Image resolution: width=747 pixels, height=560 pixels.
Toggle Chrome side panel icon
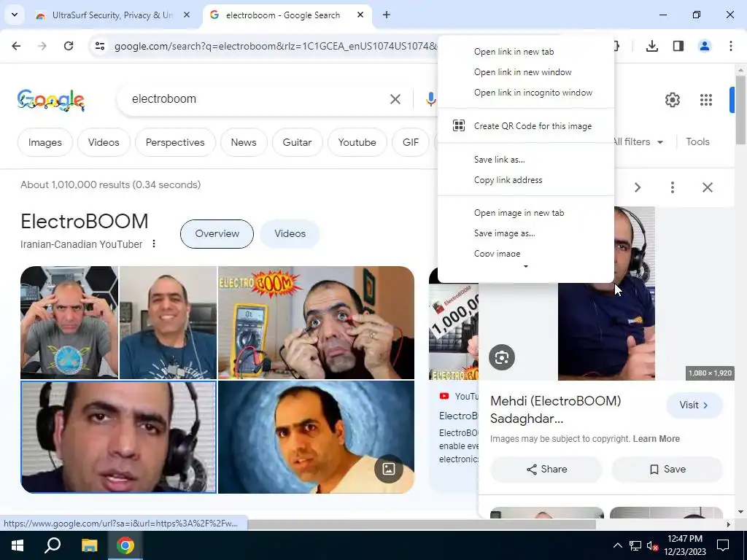pyautogui.click(x=678, y=46)
